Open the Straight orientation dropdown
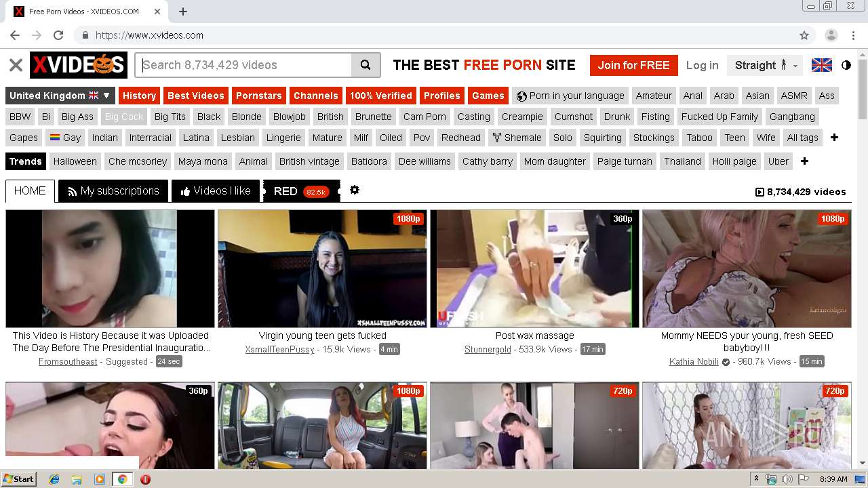 (766, 65)
